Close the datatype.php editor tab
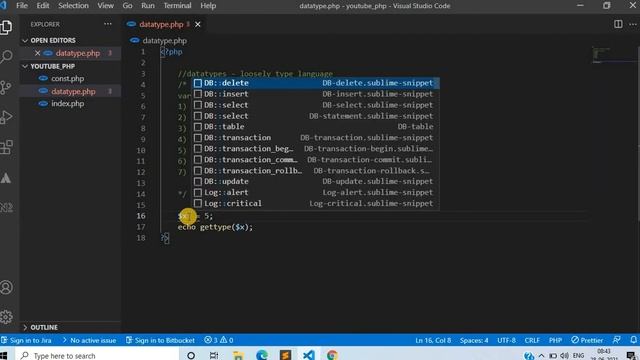The height and width of the screenshot is (360, 640). point(198,24)
